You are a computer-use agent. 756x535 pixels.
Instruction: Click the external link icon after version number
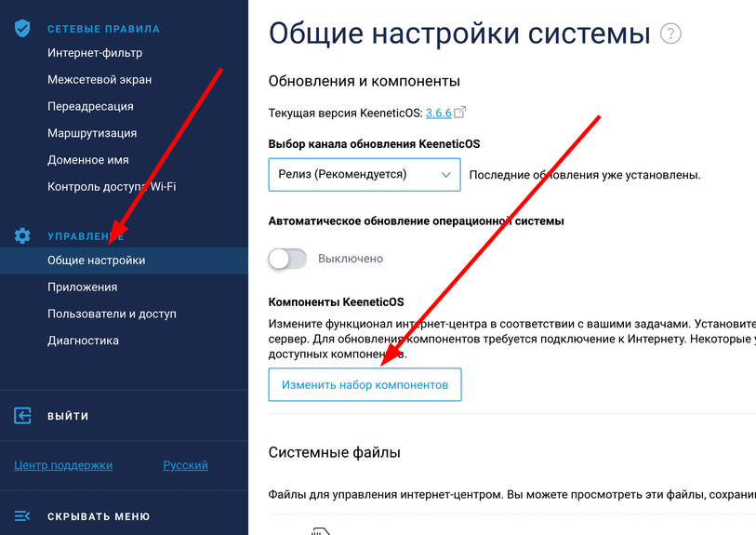[x=459, y=113]
